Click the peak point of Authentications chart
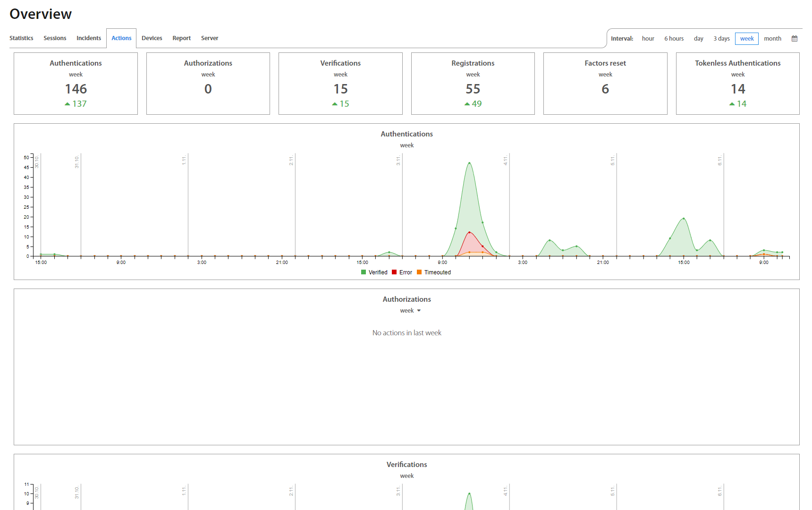 pyautogui.click(x=469, y=163)
